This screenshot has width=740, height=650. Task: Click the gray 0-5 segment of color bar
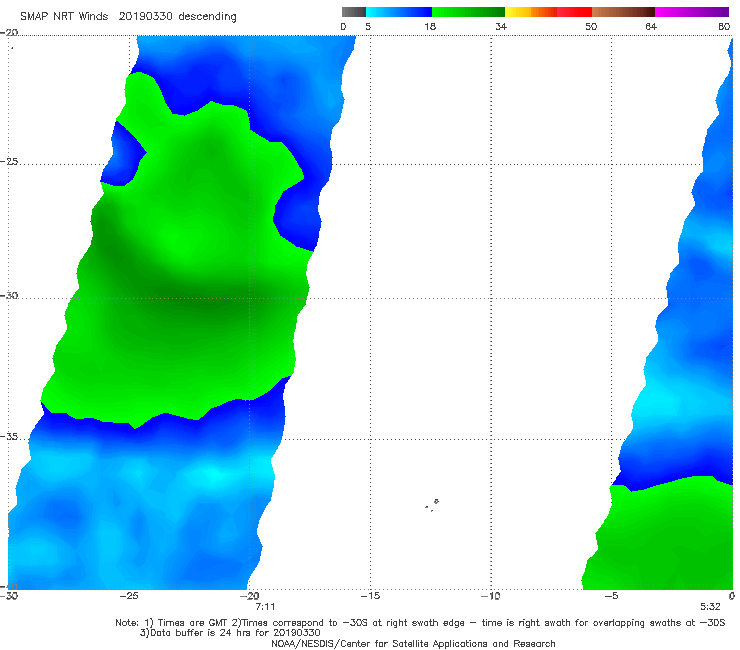click(x=353, y=12)
